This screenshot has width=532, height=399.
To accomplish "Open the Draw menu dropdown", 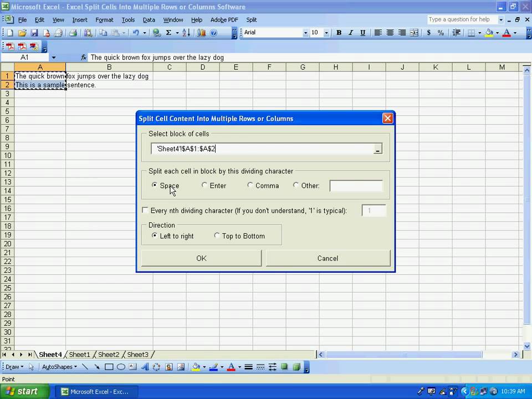I will (x=14, y=367).
